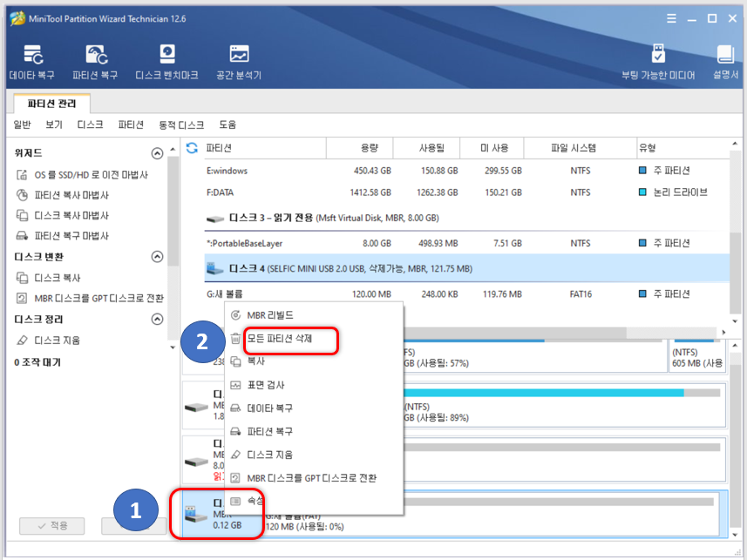This screenshot has width=747, height=560.
Task: Open 속성 in context menu
Action: click(x=315, y=501)
